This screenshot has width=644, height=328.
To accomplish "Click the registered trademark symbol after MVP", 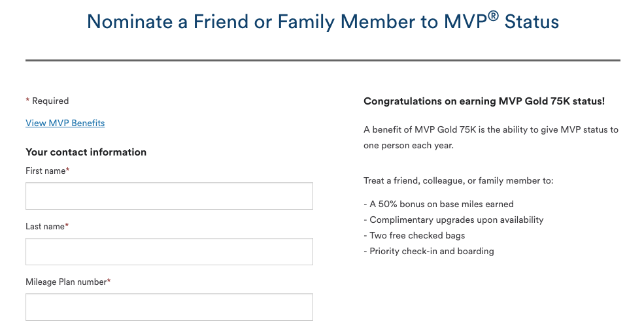I will [x=493, y=16].
